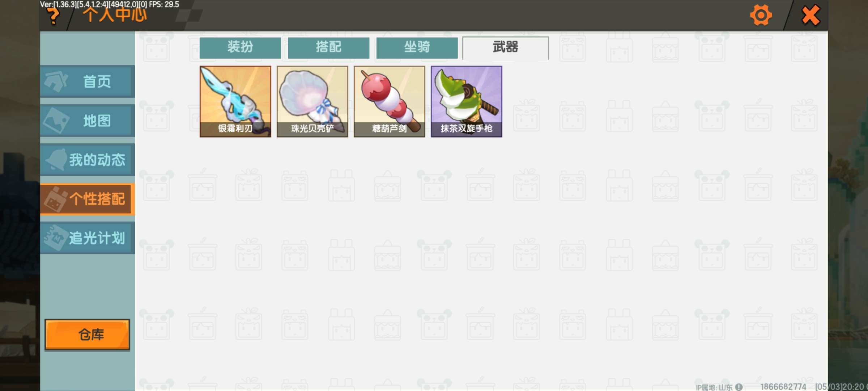Select the 珠光贝壳铲 weapon thumbnail

point(312,101)
